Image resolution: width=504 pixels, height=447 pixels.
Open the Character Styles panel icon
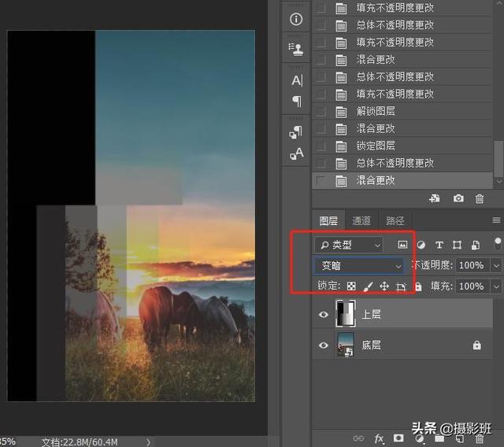tap(296, 153)
